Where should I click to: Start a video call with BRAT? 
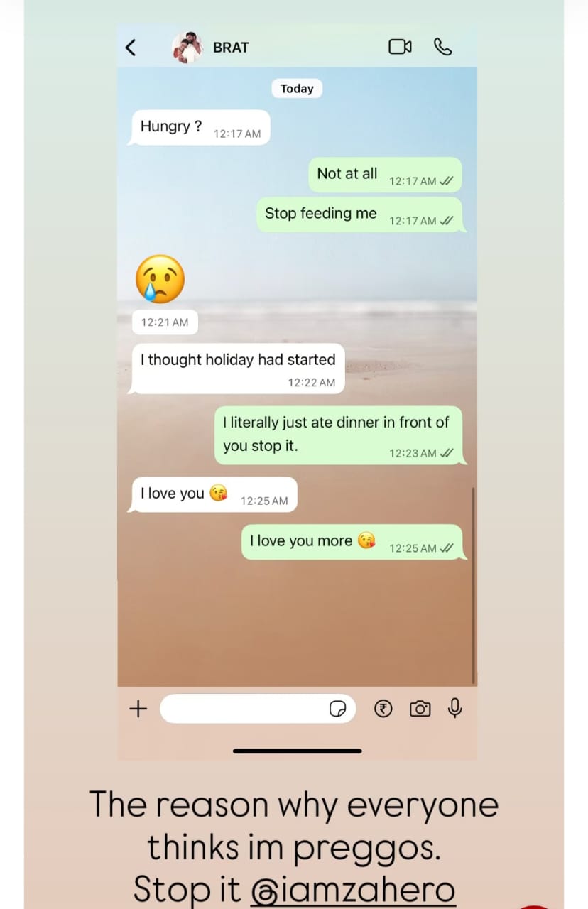click(x=400, y=47)
